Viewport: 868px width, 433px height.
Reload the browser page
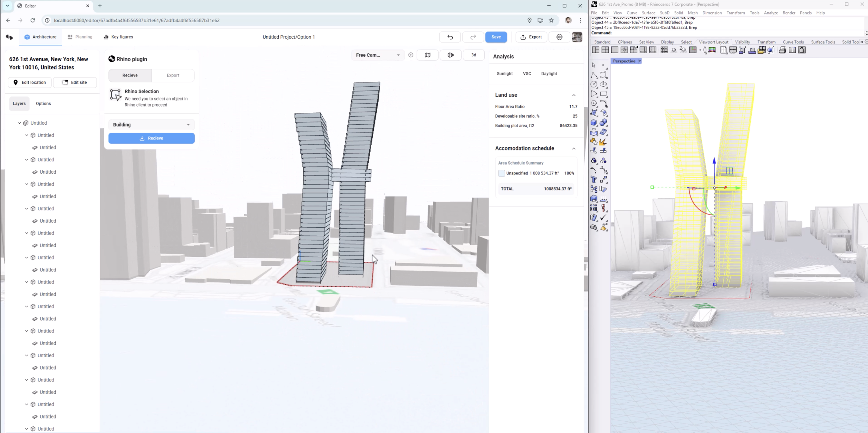coord(32,20)
